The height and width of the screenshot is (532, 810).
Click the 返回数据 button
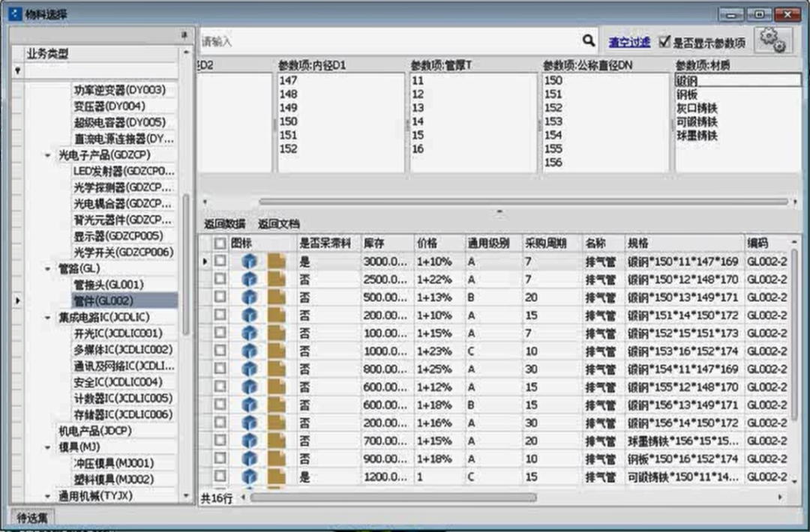(x=224, y=224)
